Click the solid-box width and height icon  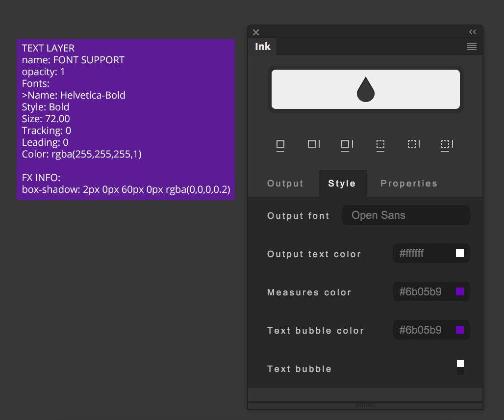pos(347,146)
